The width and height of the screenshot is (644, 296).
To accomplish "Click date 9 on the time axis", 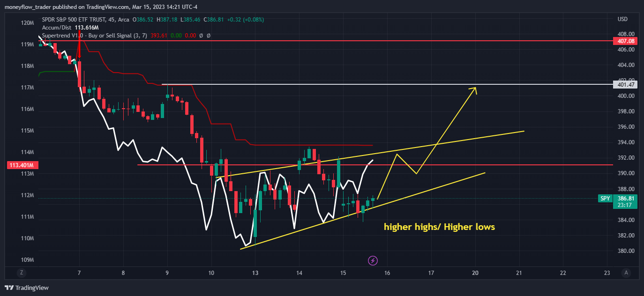I will (x=167, y=273).
